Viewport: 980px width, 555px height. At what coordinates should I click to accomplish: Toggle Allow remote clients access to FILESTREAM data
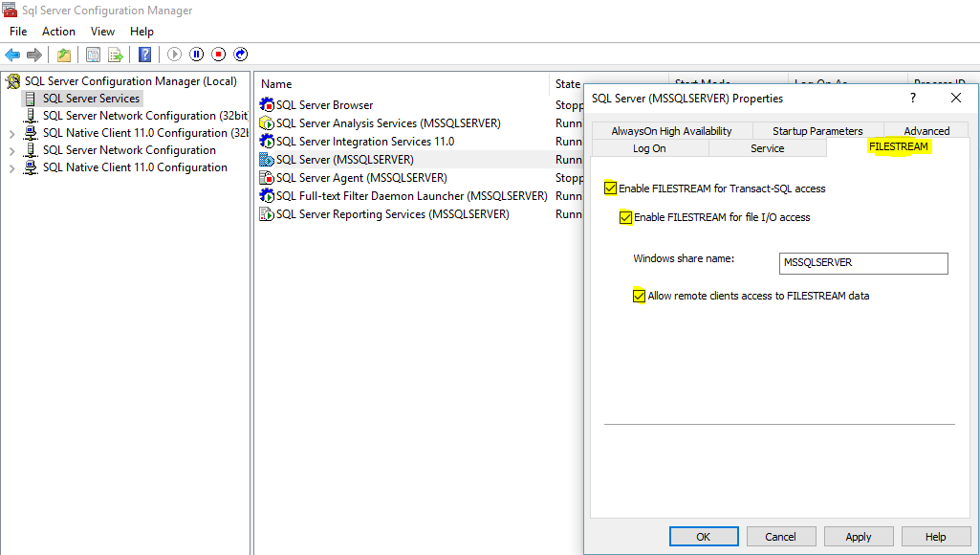[x=639, y=296]
